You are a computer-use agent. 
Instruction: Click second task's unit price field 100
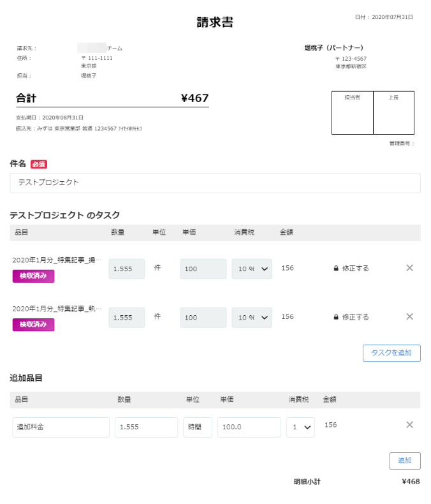203,318
